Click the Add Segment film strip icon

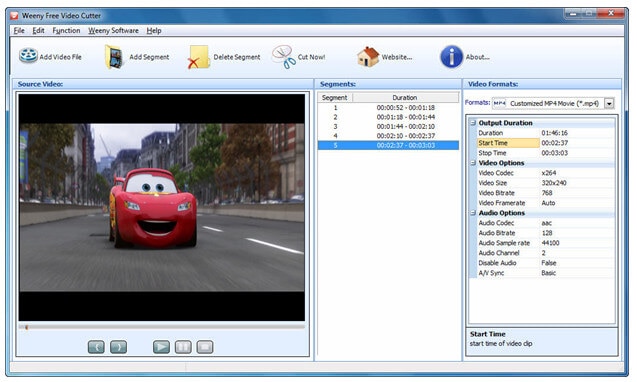[114, 57]
